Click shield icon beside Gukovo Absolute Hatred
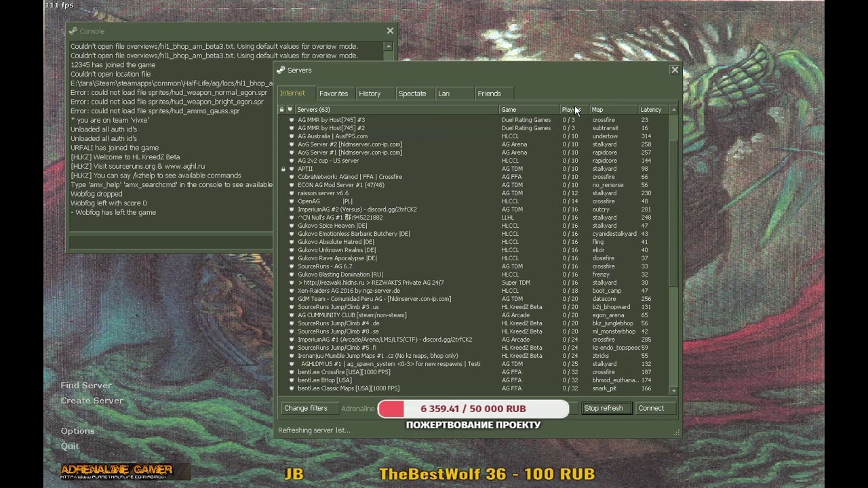This screenshot has height=488, width=868. 292,242
